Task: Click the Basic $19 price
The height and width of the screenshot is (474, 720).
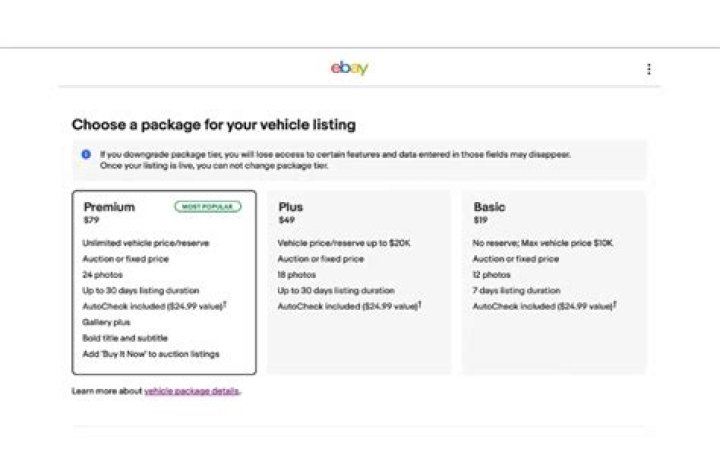Action: pos(481,220)
